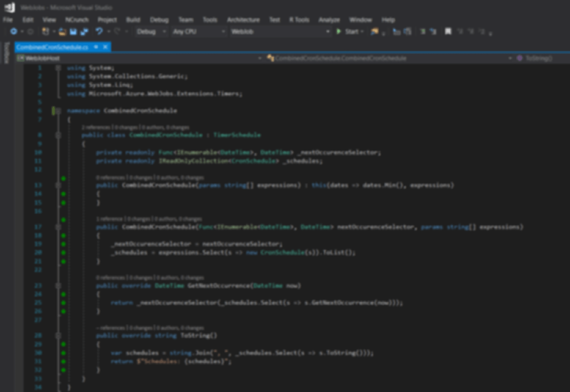The height and width of the screenshot is (392, 570).
Task: Click the Visual Studio logo in title bar
Action: coord(9,8)
